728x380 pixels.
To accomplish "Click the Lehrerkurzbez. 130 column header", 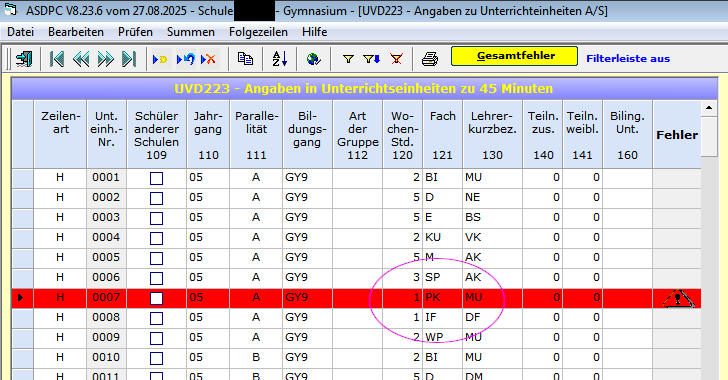I will (492, 135).
